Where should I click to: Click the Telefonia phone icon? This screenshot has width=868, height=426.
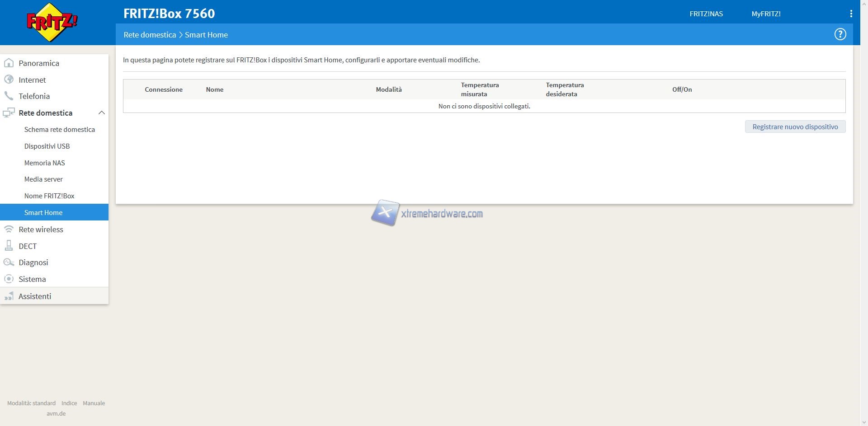[x=9, y=96]
